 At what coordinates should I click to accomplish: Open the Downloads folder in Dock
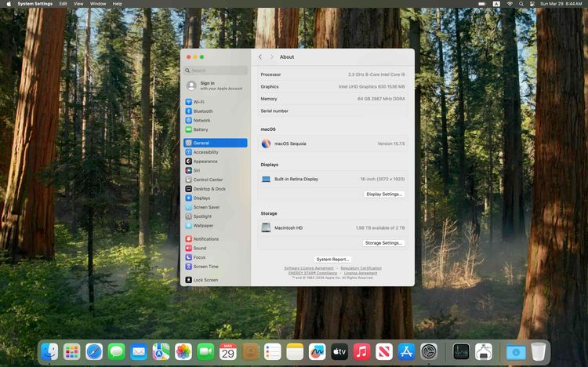point(516,352)
